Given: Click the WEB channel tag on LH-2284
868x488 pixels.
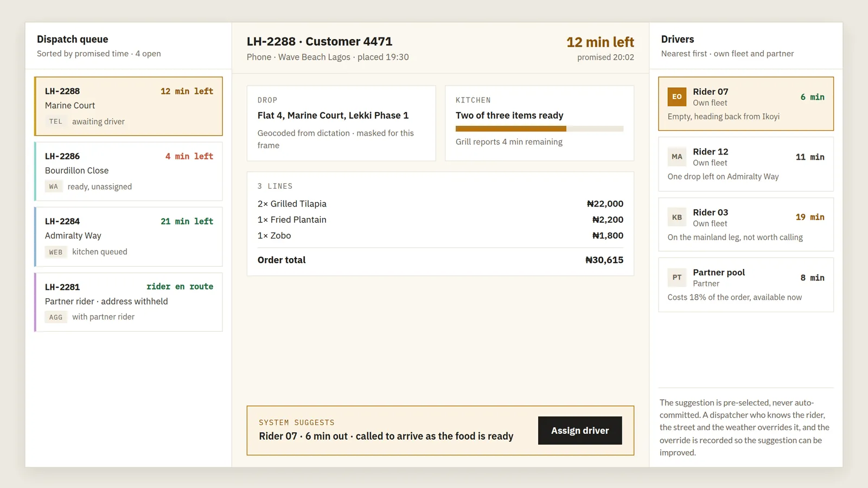Looking at the screenshot, I should pos(56,252).
